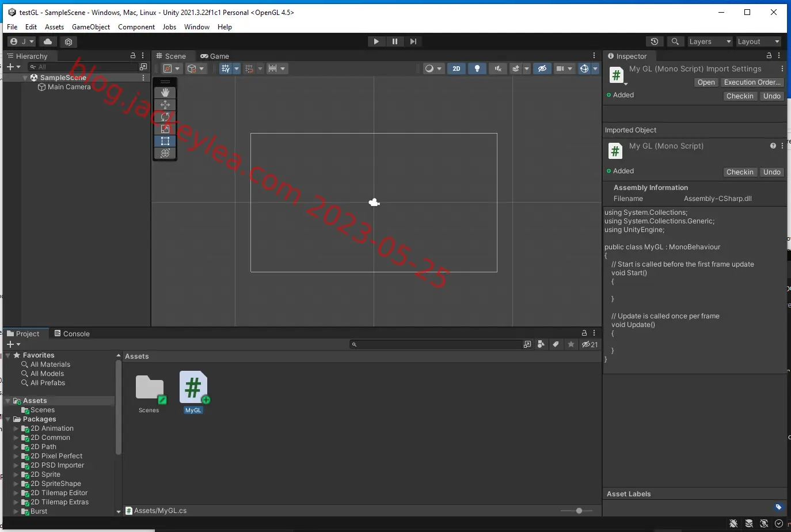Select the Rect tool in Scene toolbar
791x532 pixels.
pos(165,141)
